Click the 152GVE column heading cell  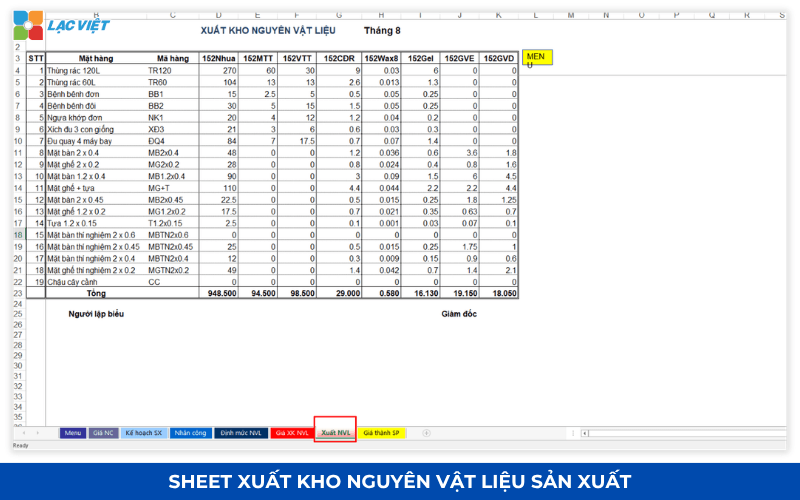459,58
